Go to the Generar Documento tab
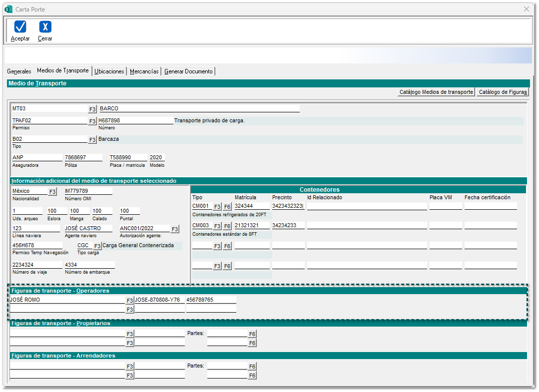 (x=189, y=71)
